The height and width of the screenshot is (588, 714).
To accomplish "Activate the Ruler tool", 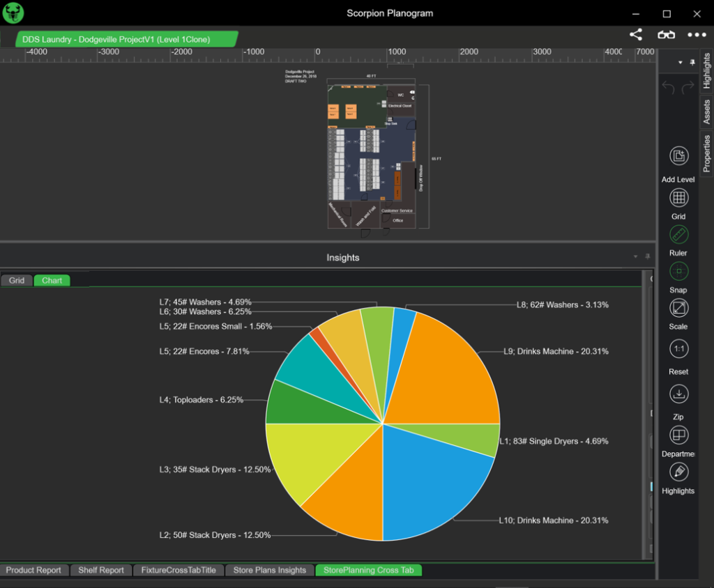I will (678, 234).
